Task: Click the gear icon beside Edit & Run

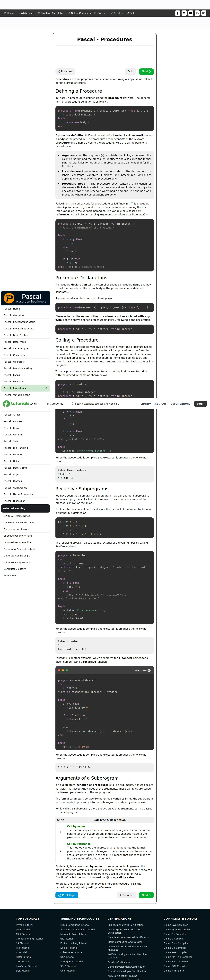Action: coord(149,670)
